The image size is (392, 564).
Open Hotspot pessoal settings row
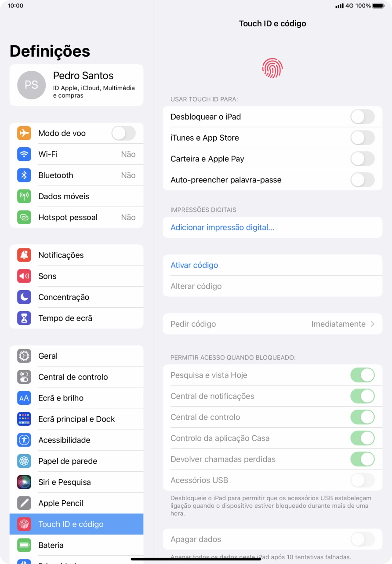[76, 217]
